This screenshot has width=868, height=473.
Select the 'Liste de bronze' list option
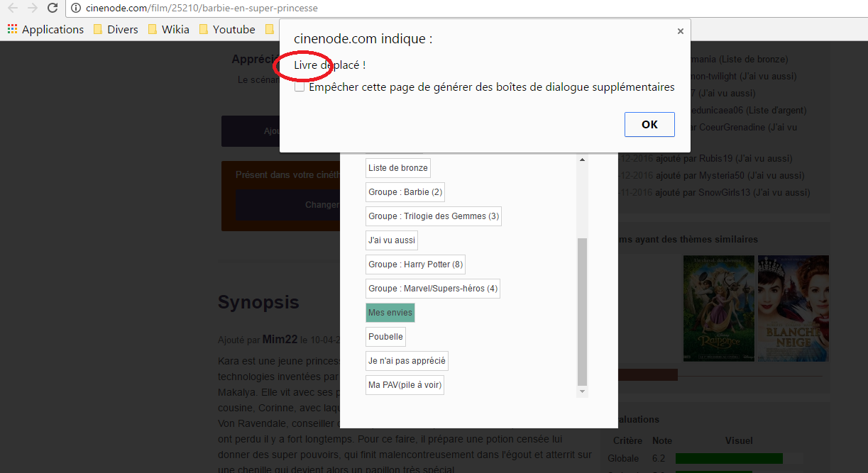(x=397, y=168)
